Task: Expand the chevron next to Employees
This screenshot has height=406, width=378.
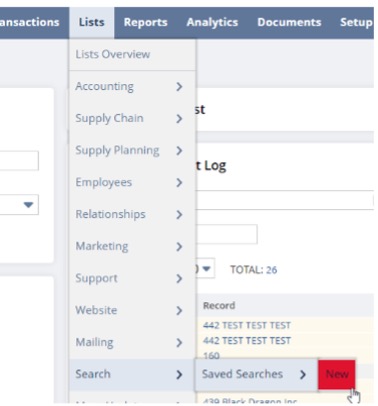Action: coord(179,183)
